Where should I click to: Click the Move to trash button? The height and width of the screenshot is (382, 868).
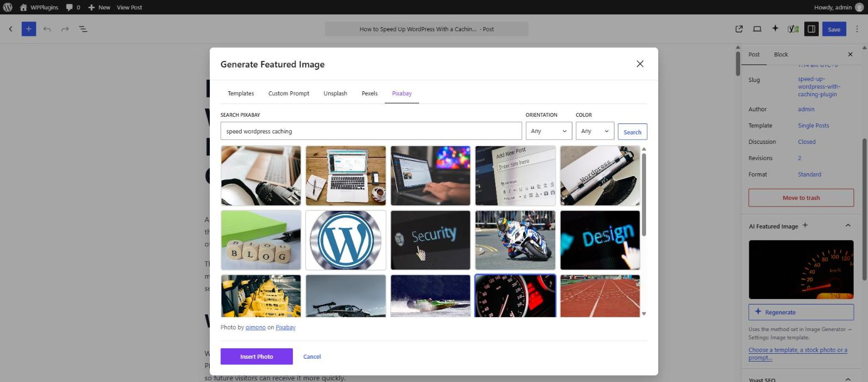pyautogui.click(x=801, y=198)
